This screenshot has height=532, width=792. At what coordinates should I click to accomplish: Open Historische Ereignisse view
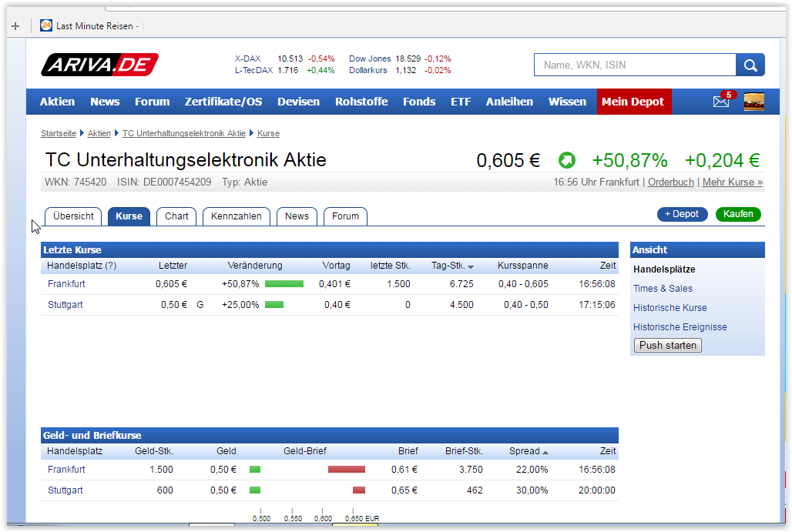(680, 326)
